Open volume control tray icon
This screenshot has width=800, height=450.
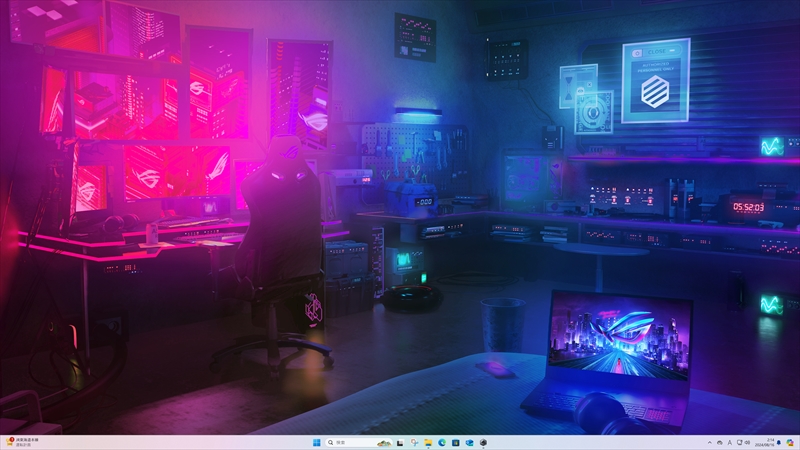(747, 442)
